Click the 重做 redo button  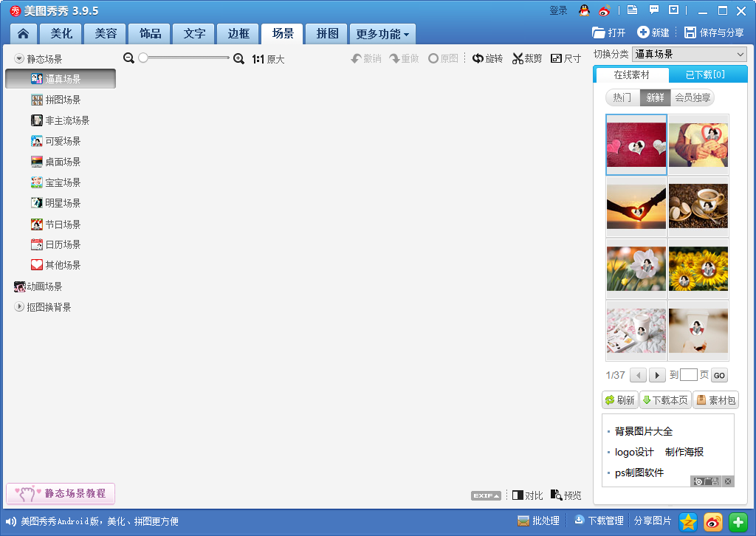[404, 59]
